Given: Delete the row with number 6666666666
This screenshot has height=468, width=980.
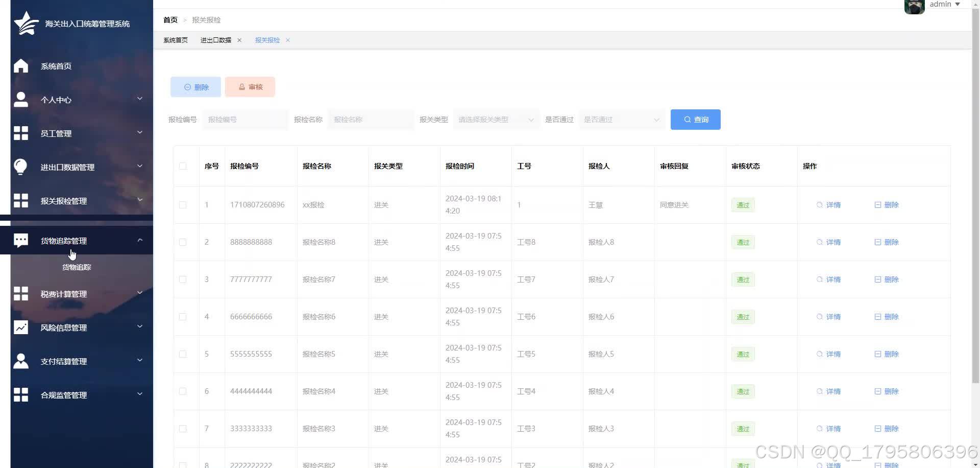Looking at the screenshot, I should pos(887,317).
